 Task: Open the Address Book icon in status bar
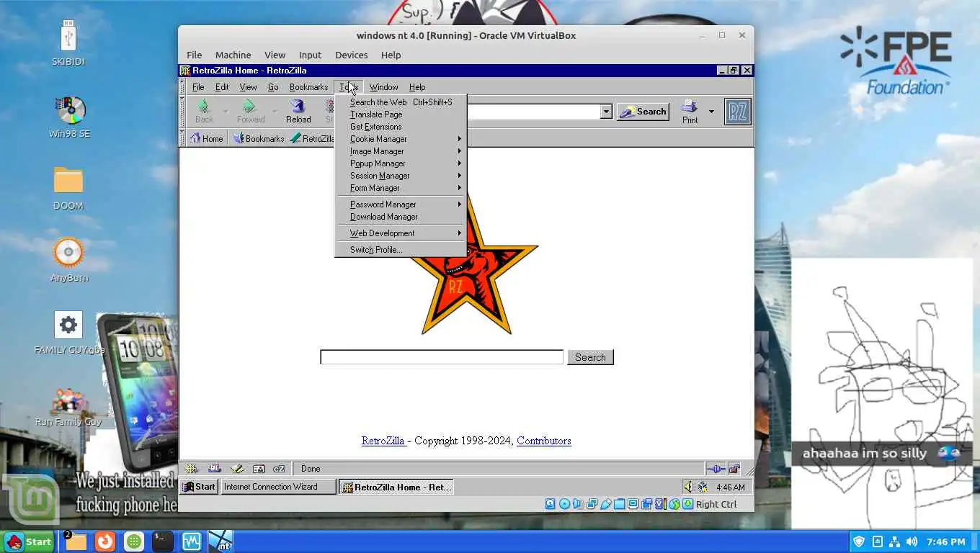pos(258,469)
